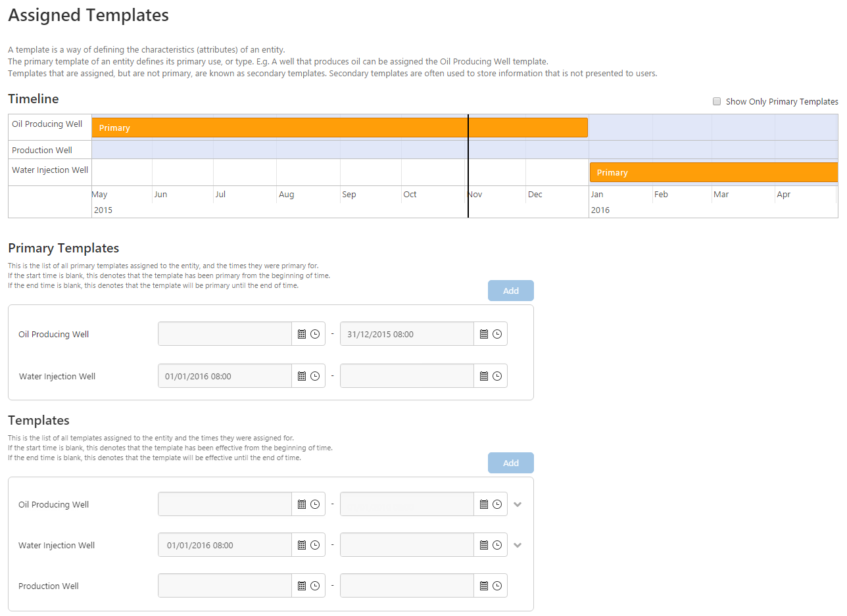The image size is (847, 616).
Task: Open calendar for Oil Producing Well primary start
Action: click(302, 334)
